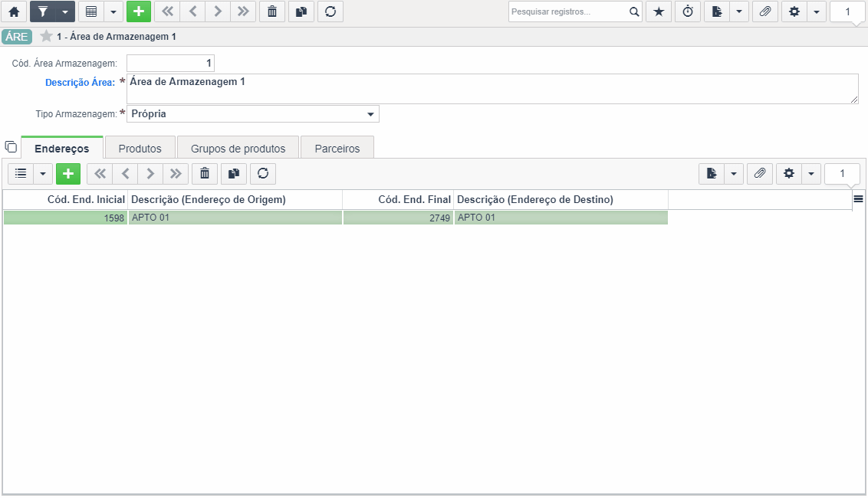Viewport: 868px width, 498px height.
Task: Open the grid column menu hamburger icon
Action: (858, 199)
